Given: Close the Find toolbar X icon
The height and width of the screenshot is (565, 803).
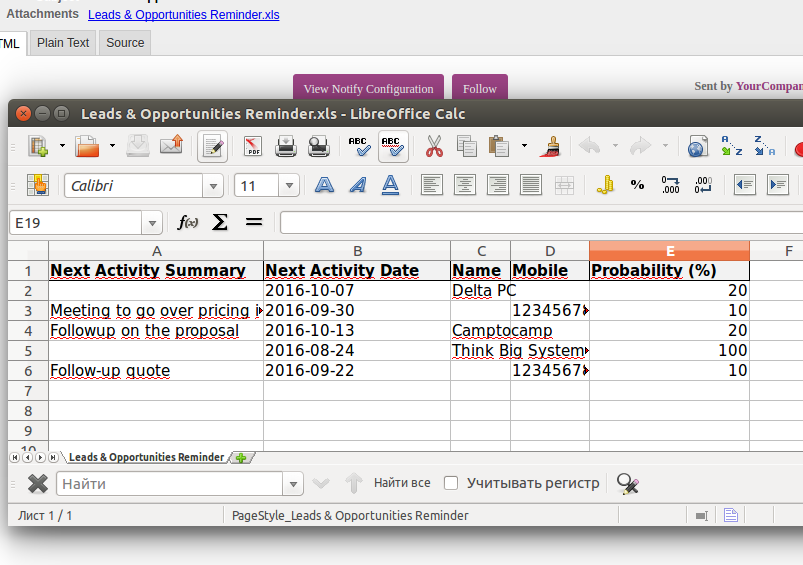Looking at the screenshot, I should [38, 484].
